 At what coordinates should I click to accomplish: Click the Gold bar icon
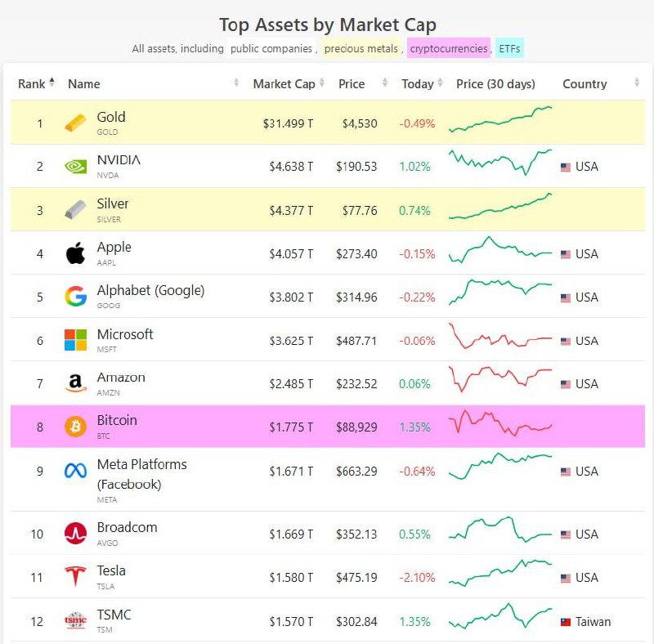[75, 123]
